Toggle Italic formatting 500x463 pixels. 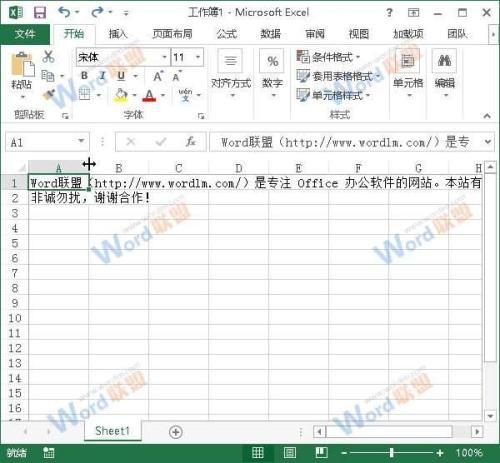pos(103,76)
